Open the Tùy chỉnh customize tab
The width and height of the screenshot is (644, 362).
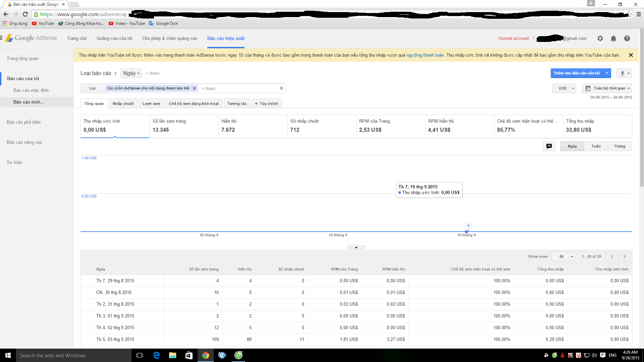click(266, 104)
